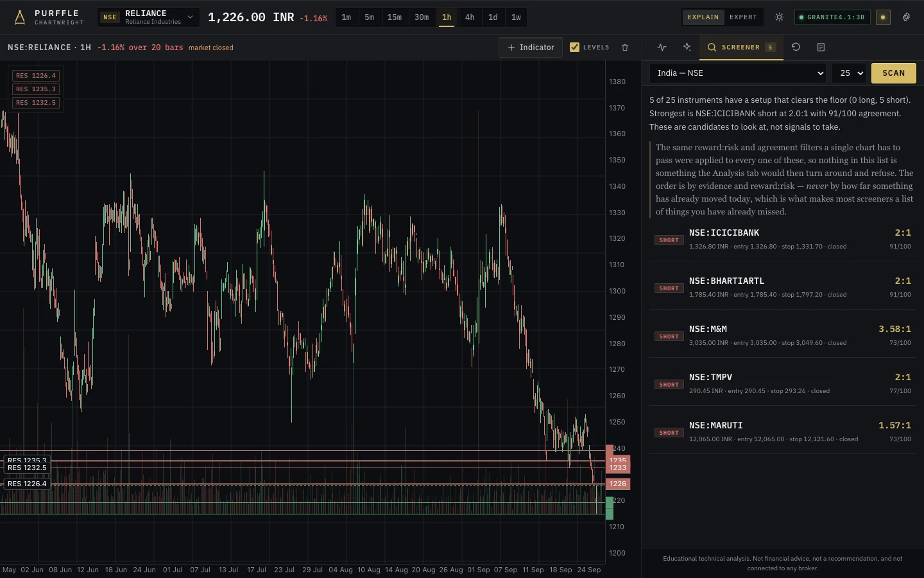Click the SCAN button
This screenshot has width=924, height=578.
(x=894, y=73)
